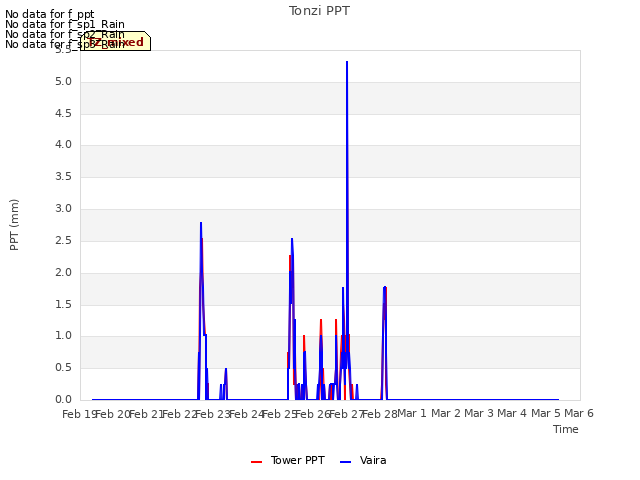
Task: Click the 3.5 y-axis tick label
Action: [63, 177]
